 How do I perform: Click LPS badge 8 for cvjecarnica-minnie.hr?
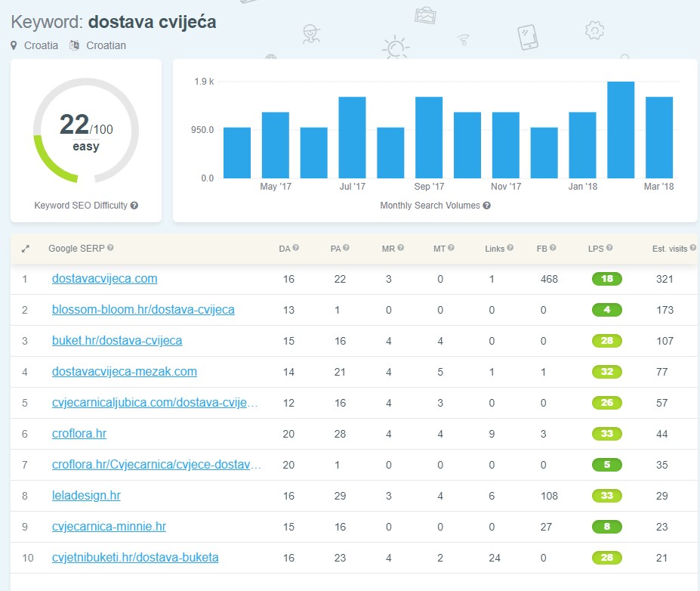pos(606,526)
